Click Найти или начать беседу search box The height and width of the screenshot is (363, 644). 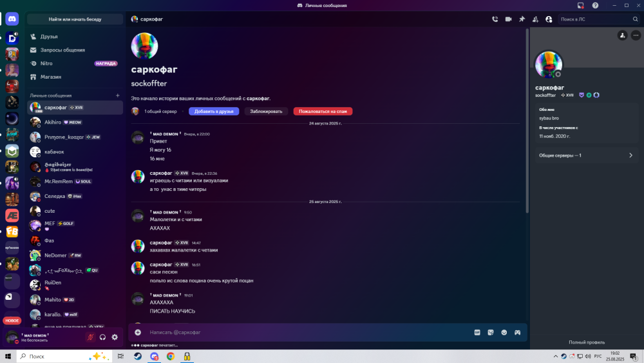75,19
